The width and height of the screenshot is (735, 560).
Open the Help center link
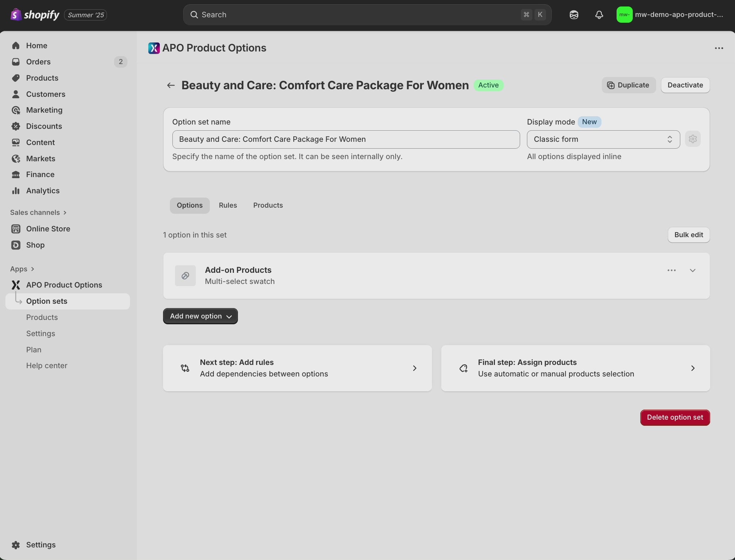[x=47, y=366]
